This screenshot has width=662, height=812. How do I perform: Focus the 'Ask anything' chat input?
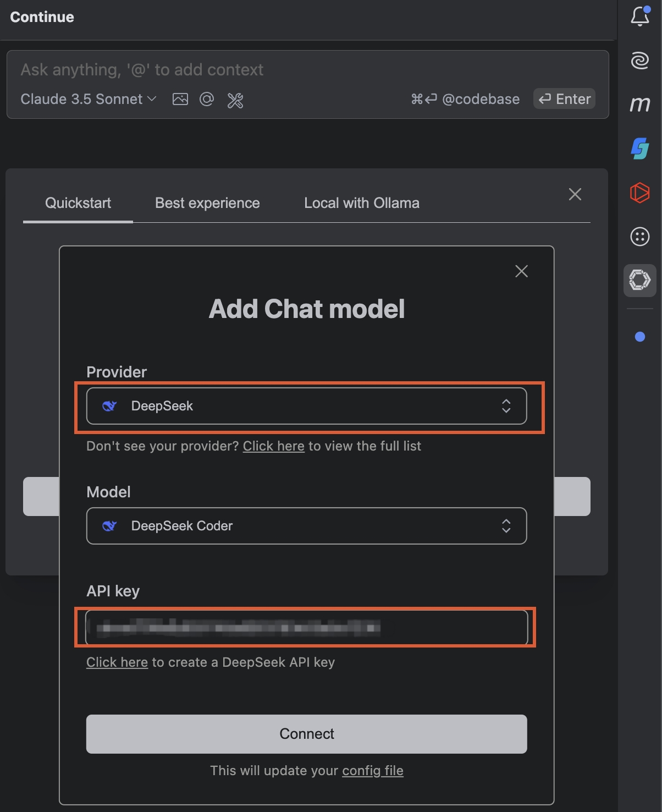coord(308,70)
